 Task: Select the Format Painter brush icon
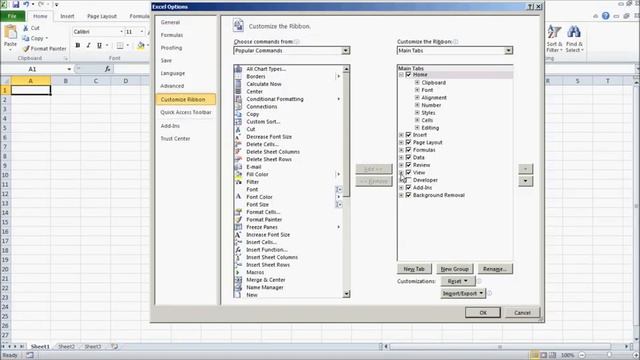pyautogui.click(x=26, y=49)
